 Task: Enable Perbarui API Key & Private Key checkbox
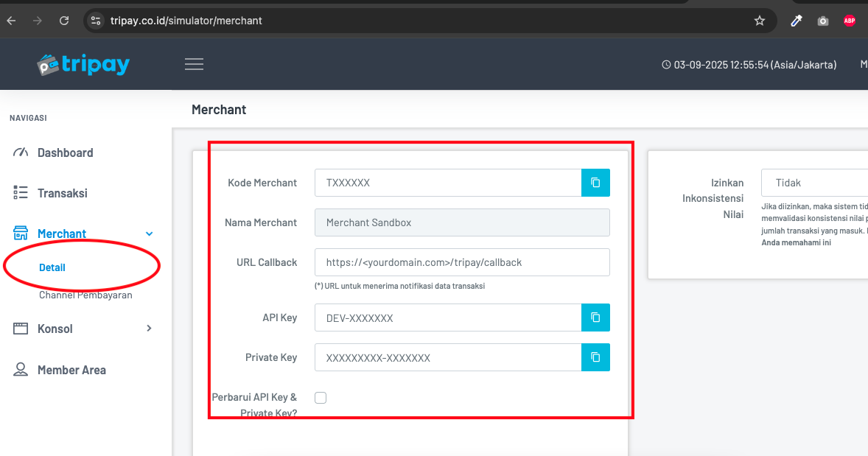click(x=321, y=398)
